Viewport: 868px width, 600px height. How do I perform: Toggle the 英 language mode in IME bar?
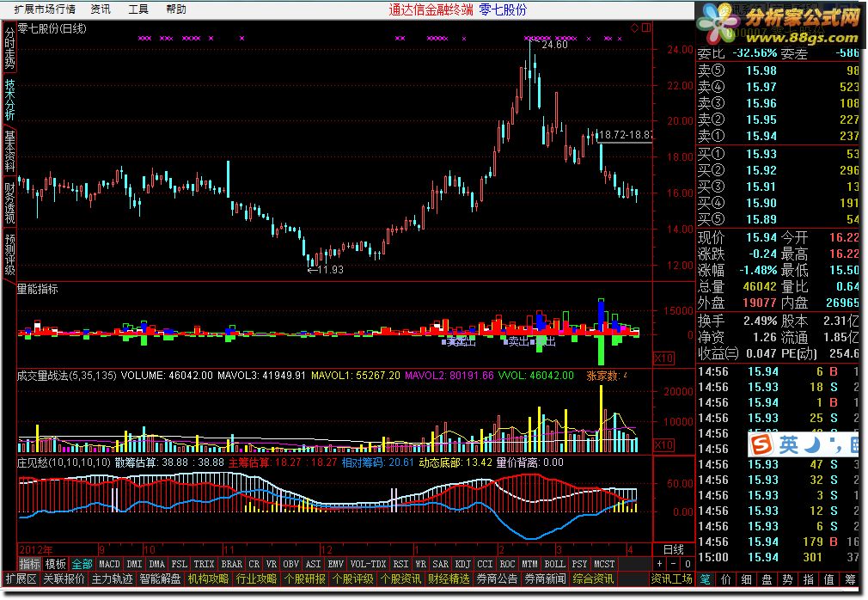788,444
